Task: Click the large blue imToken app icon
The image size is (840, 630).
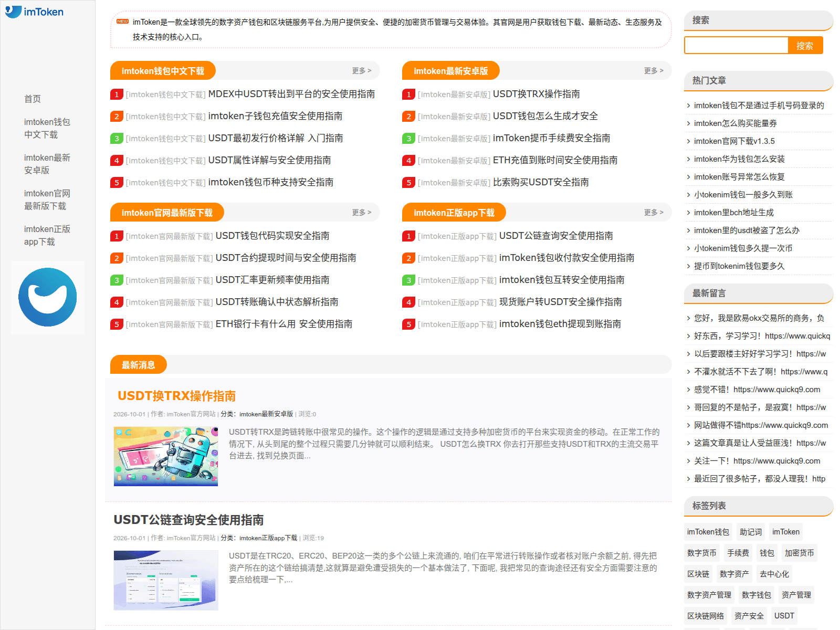Action: 48,297
